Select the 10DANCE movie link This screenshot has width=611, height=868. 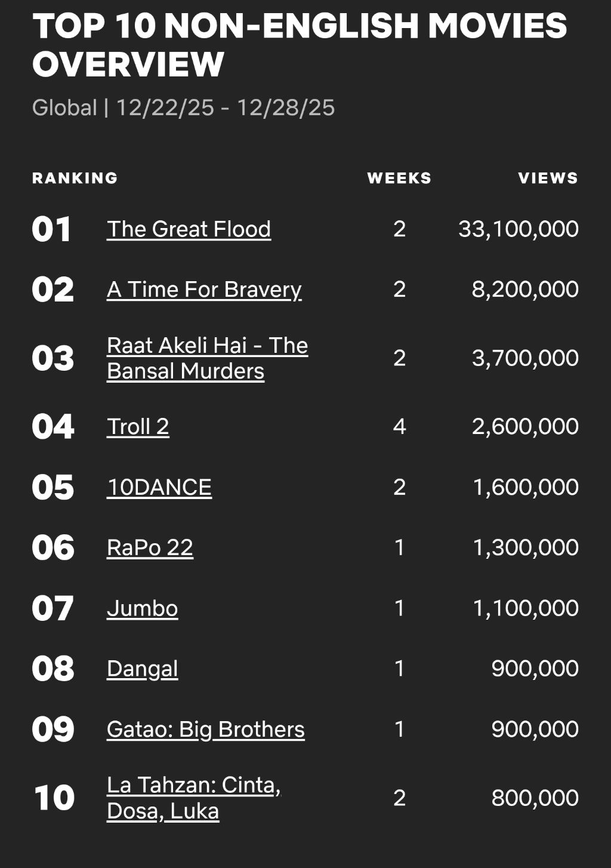(159, 488)
